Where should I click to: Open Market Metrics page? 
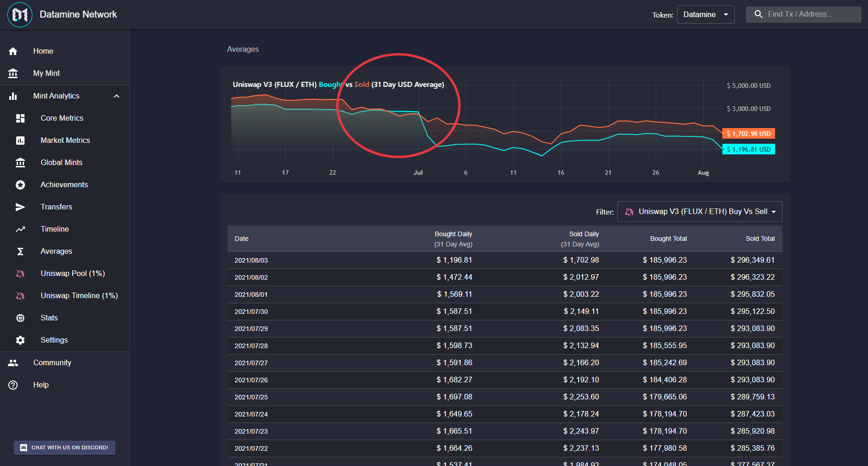click(65, 141)
